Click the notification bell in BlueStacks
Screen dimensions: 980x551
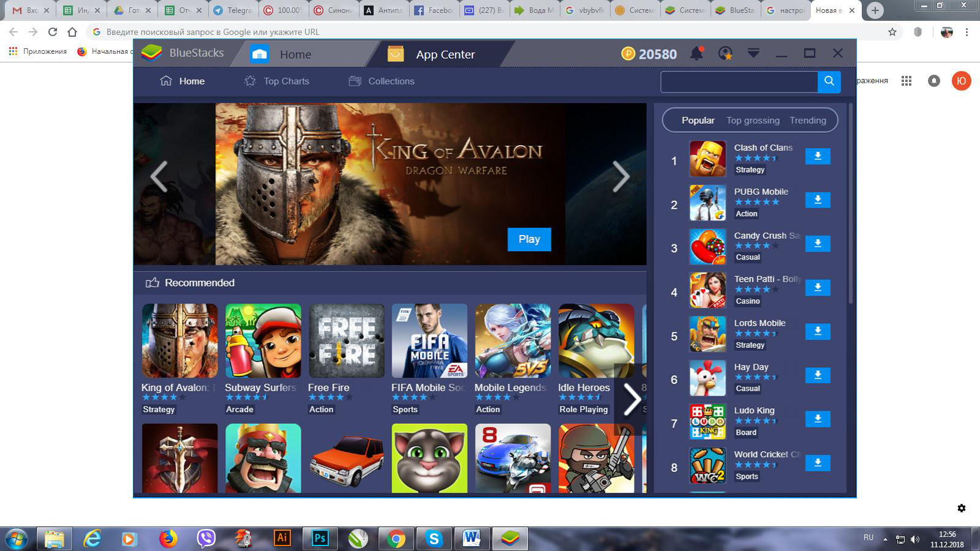(696, 54)
